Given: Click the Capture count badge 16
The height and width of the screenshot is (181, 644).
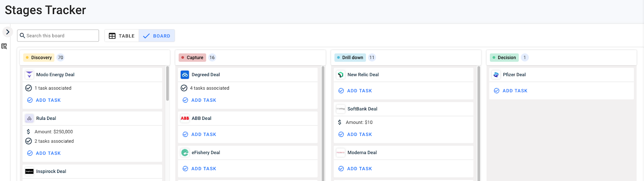Looking at the screenshot, I should pos(212,58).
